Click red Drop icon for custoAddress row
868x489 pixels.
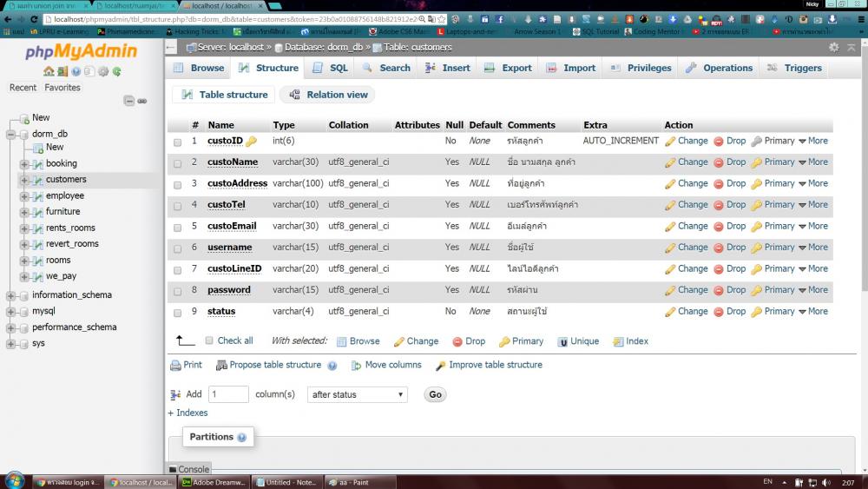point(719,184)
